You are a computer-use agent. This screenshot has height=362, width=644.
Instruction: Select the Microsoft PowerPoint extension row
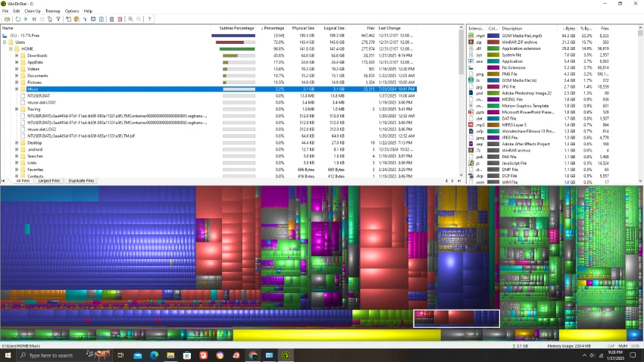point(539,112)
